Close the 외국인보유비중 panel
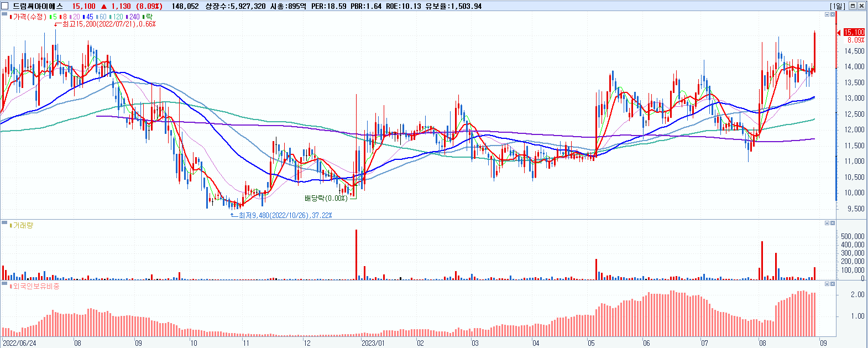Viewport: 868px width, 348px height. click(x=833, y=284)
